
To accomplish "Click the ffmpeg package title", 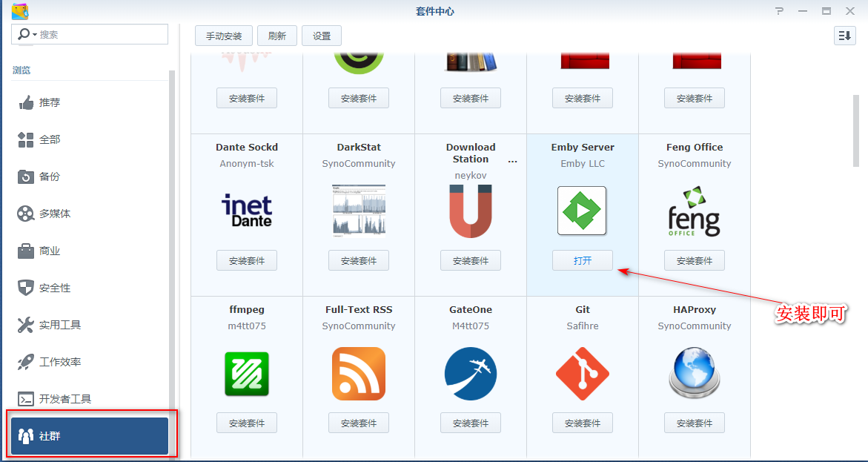I will point(247,310).
